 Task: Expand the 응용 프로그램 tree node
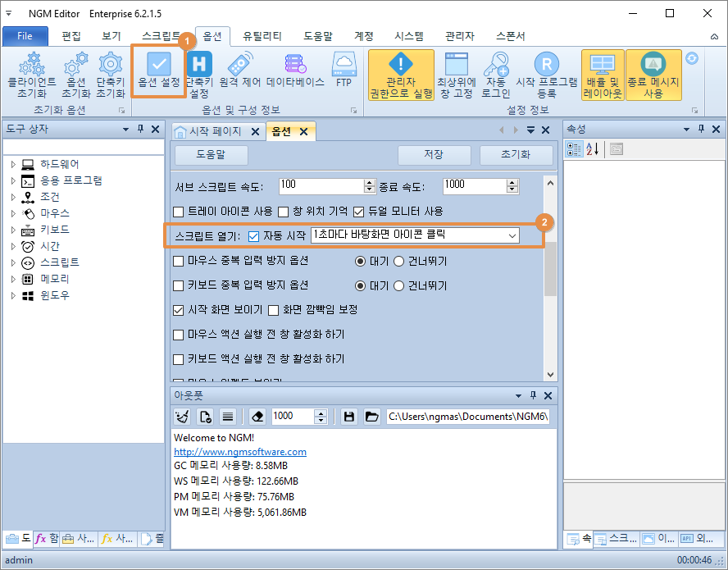click(13, 180)
